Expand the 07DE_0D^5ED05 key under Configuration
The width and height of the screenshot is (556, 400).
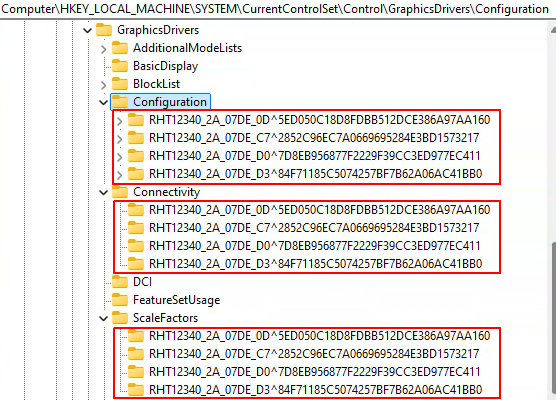[x=119, y=121]
